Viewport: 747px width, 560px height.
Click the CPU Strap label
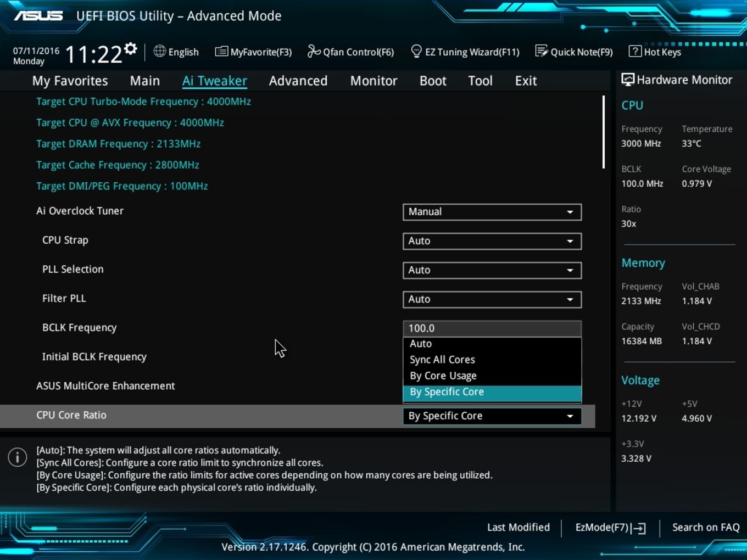[65, 240]
